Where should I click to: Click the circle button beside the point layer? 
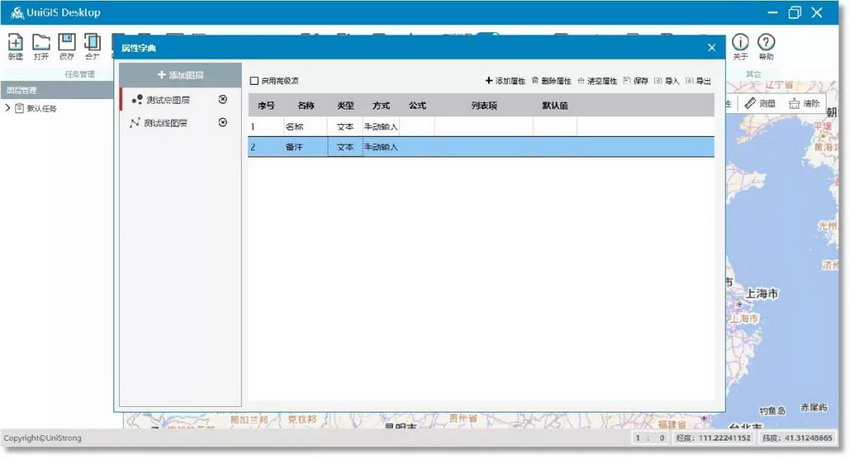point(222,99)
